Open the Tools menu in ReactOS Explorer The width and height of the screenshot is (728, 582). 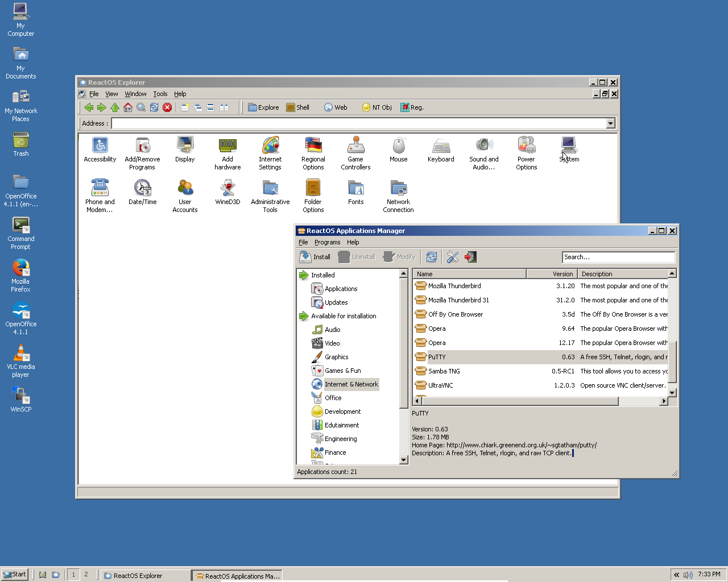point(160,94)
